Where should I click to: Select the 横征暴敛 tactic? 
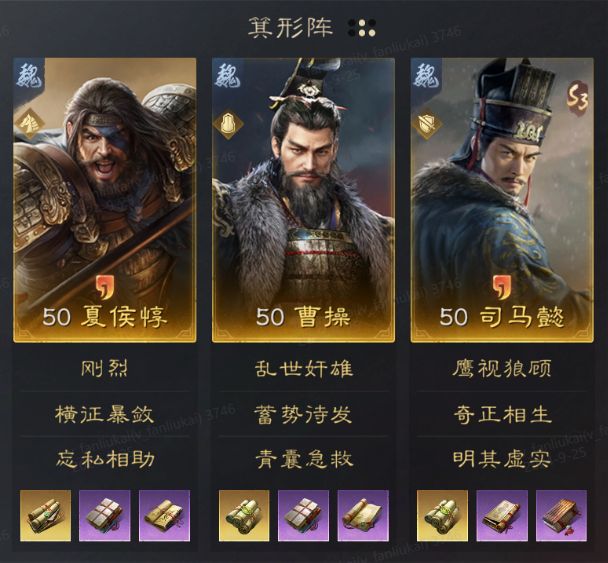click(105, 414)
